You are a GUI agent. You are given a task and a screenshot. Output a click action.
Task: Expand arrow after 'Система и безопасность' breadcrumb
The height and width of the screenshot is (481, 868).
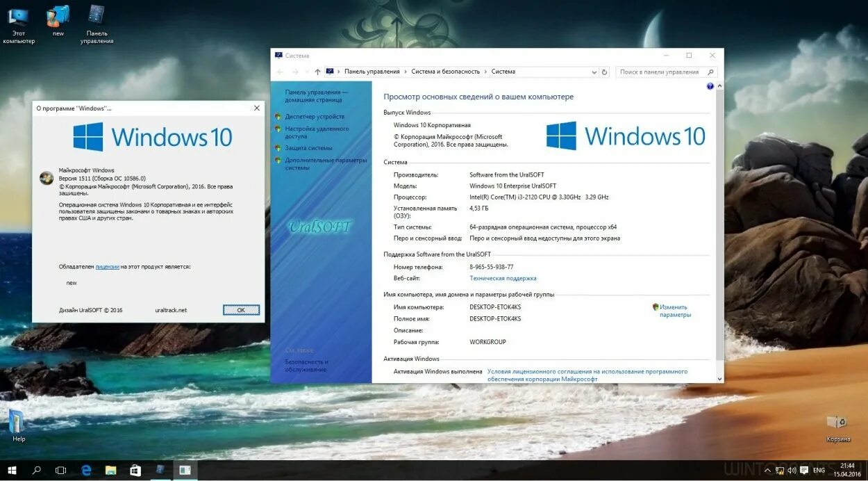[x=485, y=72]
